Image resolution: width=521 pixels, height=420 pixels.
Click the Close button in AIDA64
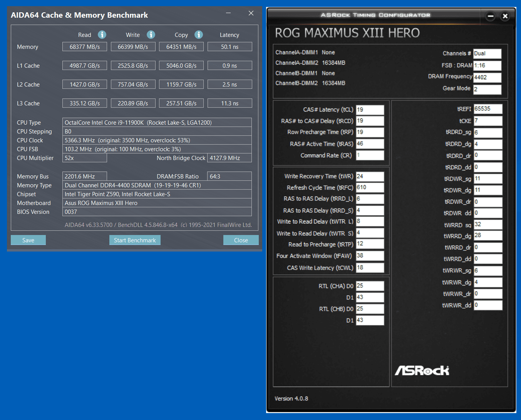click(x=241, y=240)
